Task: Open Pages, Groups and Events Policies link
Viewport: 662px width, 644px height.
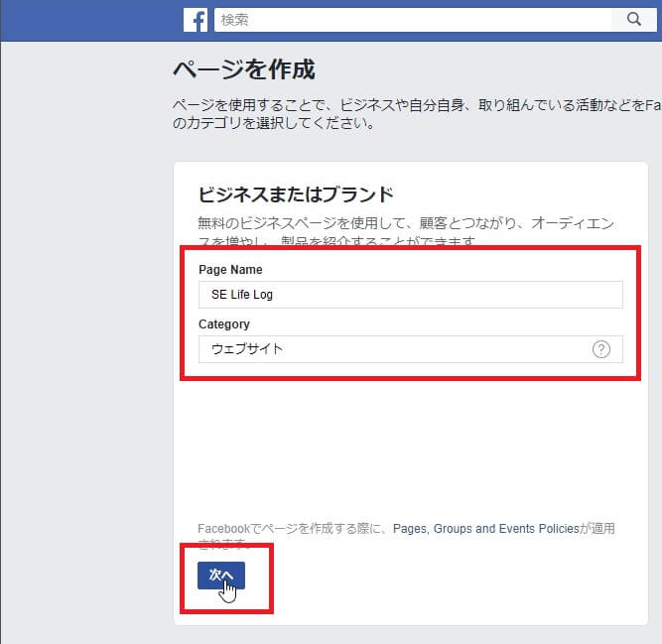Action: coord(484,529)
